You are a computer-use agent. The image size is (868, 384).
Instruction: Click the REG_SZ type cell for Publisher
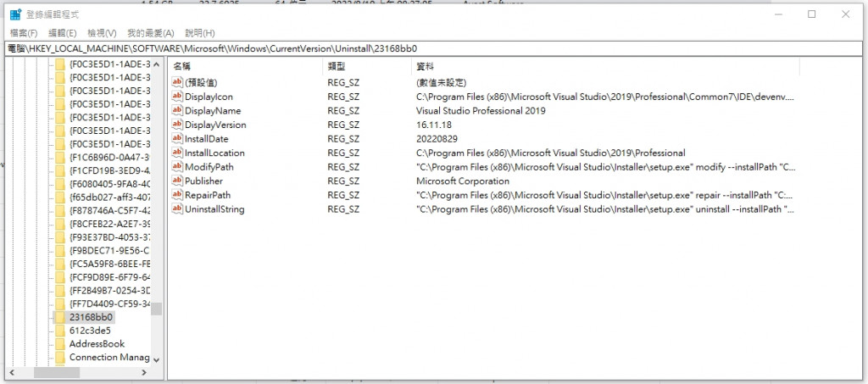[343, 181]
